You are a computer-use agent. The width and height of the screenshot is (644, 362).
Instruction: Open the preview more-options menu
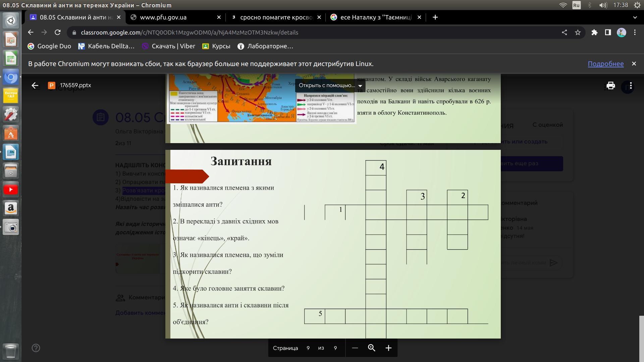click(x=631, y=86)
